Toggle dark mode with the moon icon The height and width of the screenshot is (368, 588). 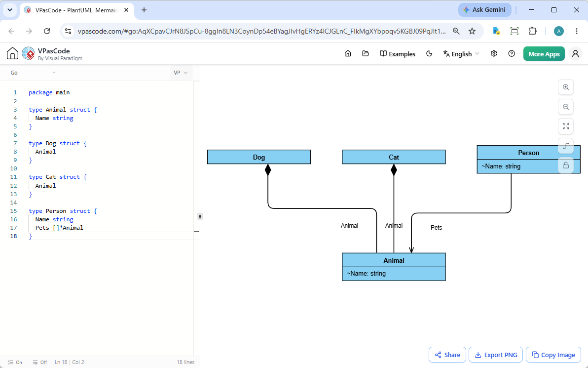click(x=429, y=54)
